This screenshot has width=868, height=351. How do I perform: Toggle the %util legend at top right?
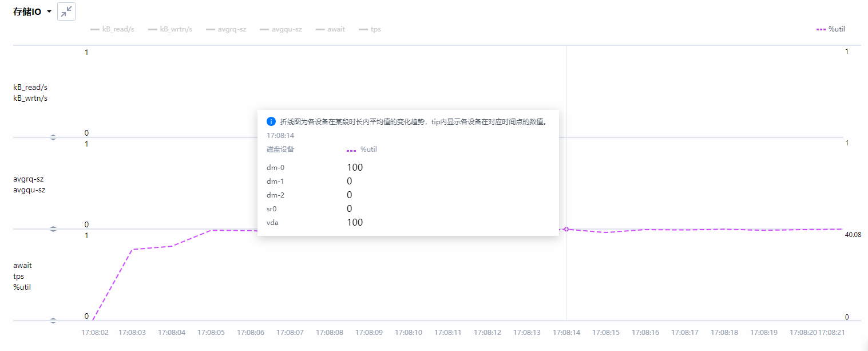click(831, 29)
